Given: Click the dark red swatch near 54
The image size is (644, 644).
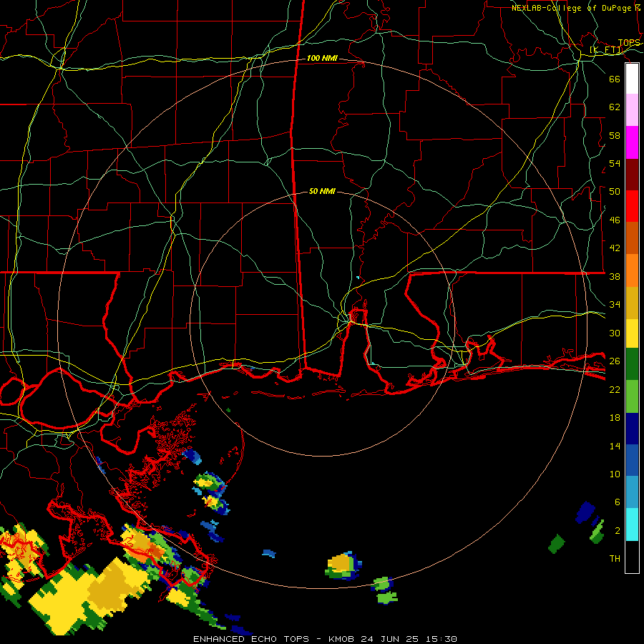Looking at the screenshot, I should (x=632, y=175).
